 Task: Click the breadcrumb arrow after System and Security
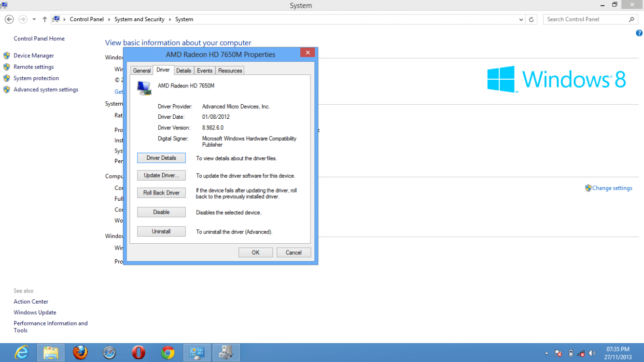pyautogui.click(x=170, y=19)
